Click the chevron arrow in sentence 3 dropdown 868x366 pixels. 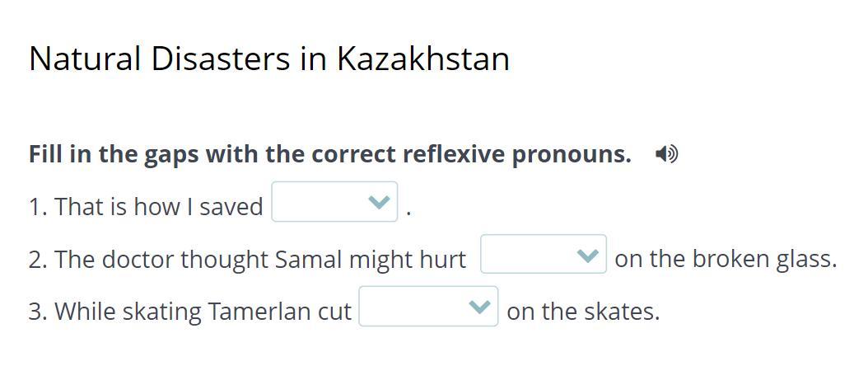pyautogui.click(x=479, y=307)
